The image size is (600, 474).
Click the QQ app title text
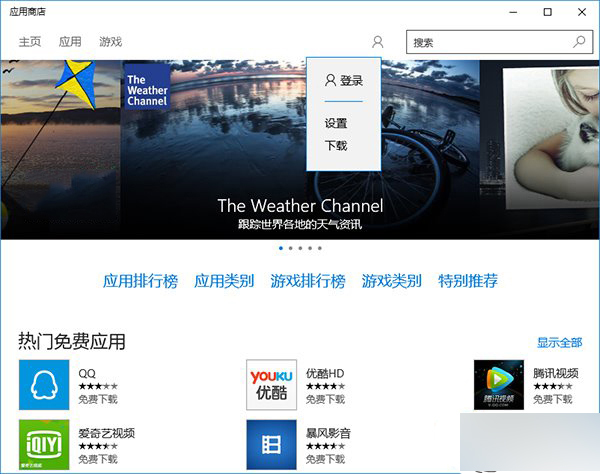point(87,373)
